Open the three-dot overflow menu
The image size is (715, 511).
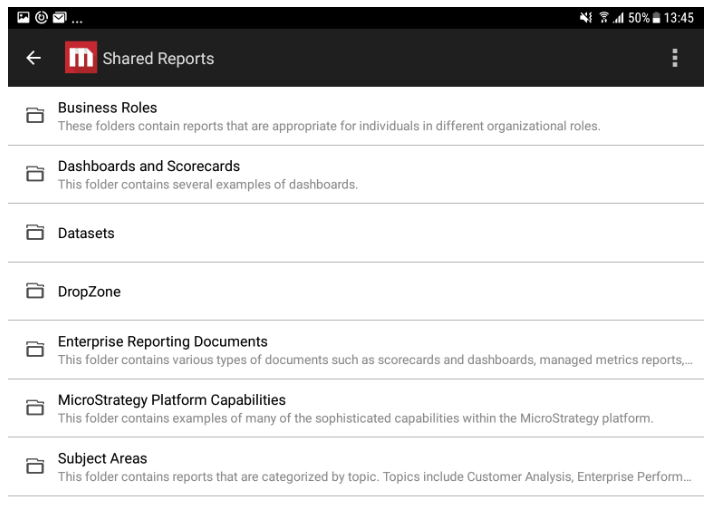click(675, 58)
